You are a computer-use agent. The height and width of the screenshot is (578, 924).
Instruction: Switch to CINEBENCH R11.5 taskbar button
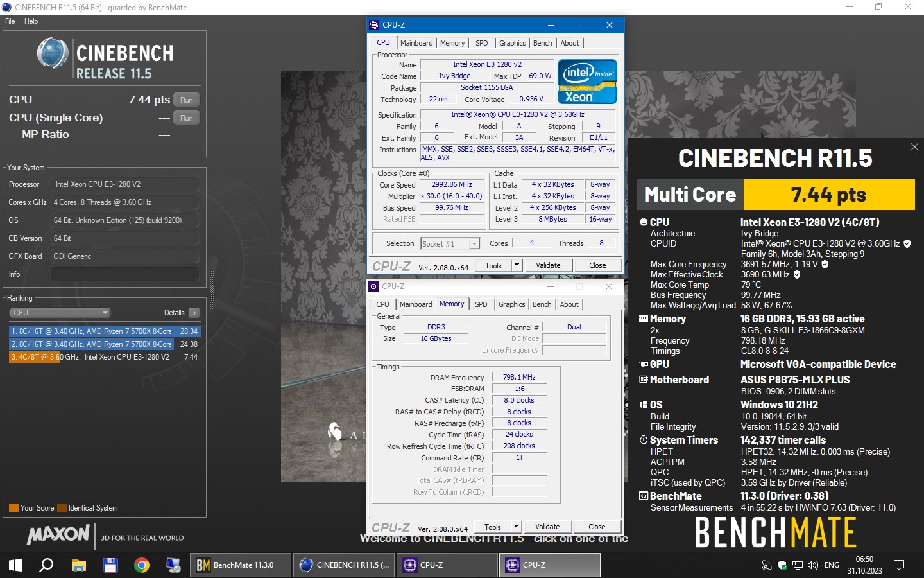coord(344,565)
